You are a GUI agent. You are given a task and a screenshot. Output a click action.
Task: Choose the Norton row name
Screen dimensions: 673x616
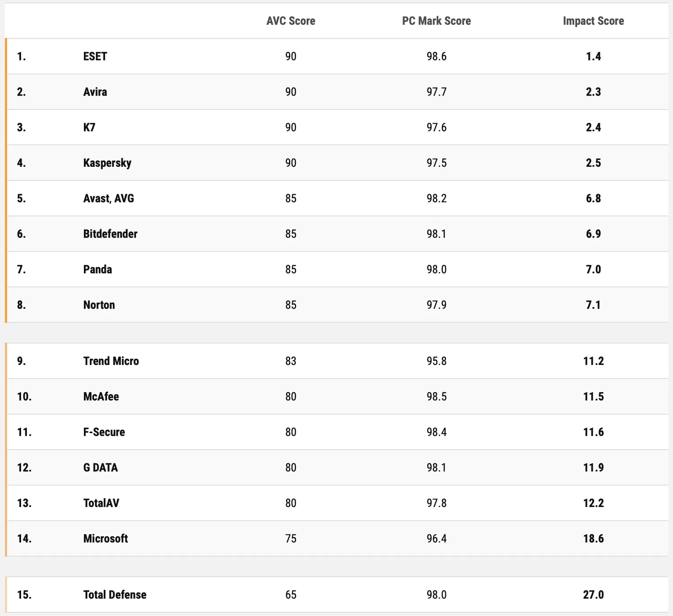click(x=99, y=305)
